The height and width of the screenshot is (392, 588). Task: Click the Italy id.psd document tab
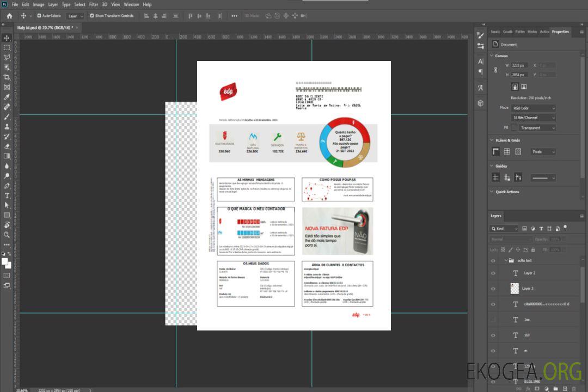coord(45,27)
